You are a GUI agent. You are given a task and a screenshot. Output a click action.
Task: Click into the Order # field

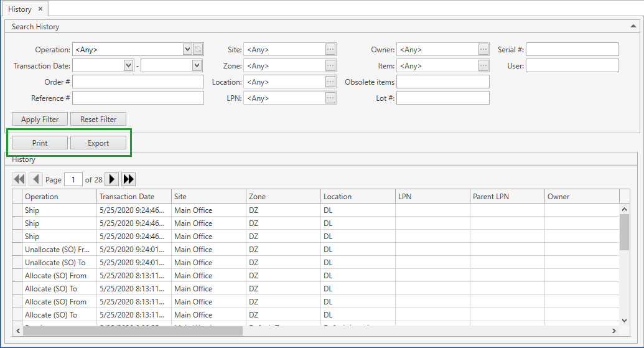pyautogui.click(x=138, y=82)
